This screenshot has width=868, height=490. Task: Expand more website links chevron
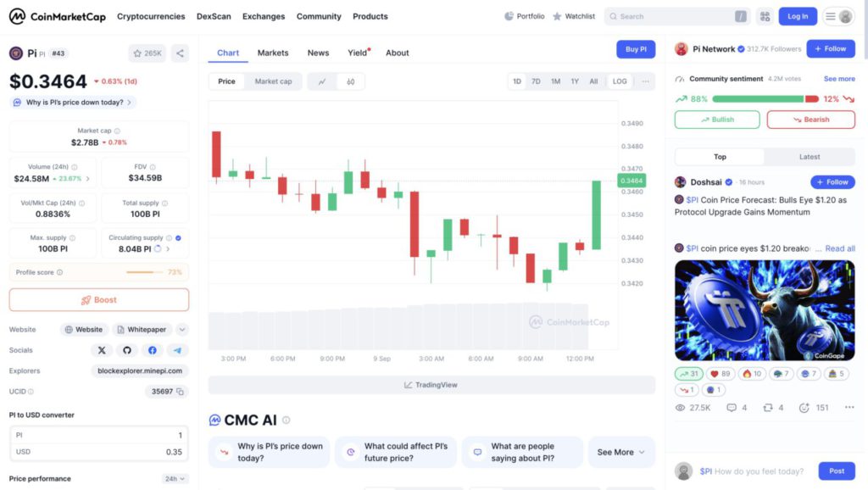click(182, 330)
